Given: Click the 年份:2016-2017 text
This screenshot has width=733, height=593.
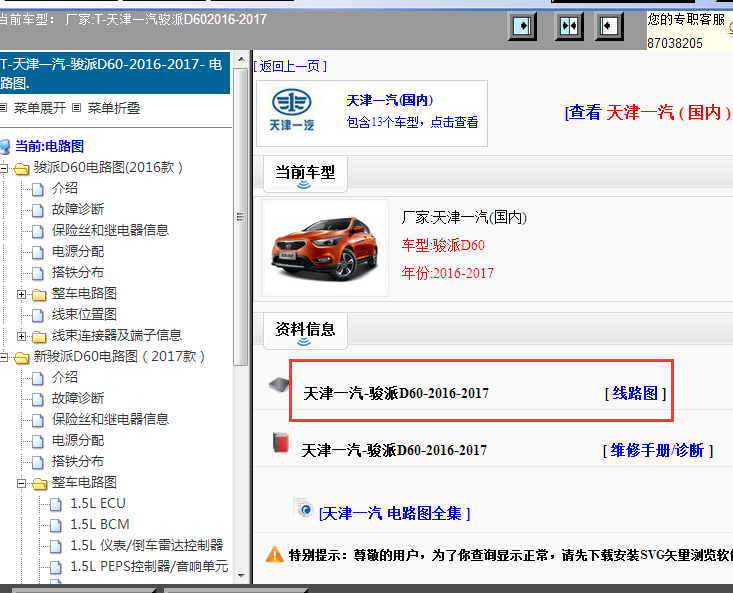Looking at the screenshot, I should point(447,273).
